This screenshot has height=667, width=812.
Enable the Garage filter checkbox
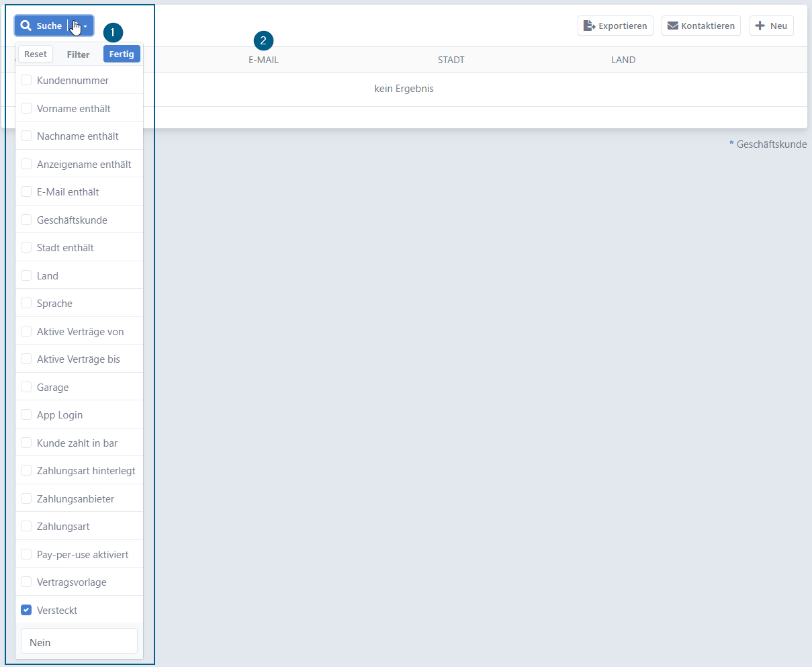(x=26, y=387)
